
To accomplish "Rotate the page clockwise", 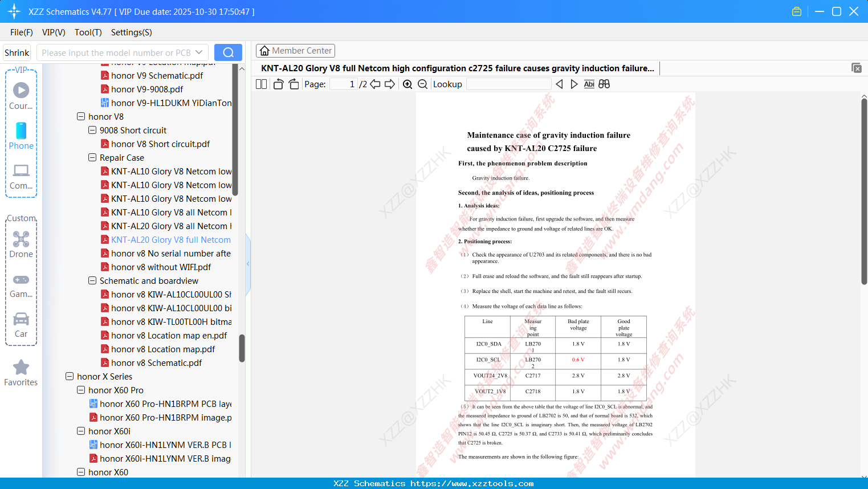I will coord(294,84).
